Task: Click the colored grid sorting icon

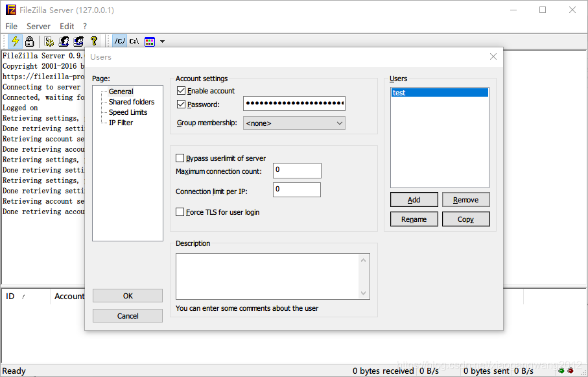Action: [150, 42]
